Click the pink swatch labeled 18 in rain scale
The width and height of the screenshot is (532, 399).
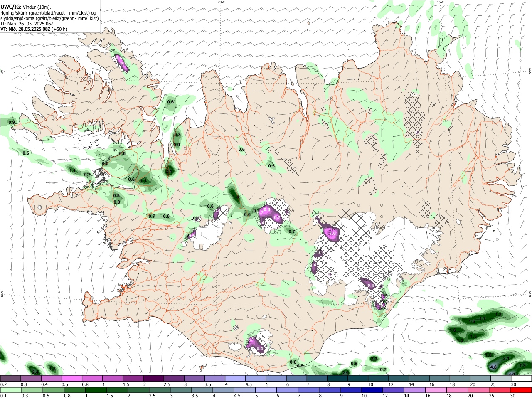point(457,390)
